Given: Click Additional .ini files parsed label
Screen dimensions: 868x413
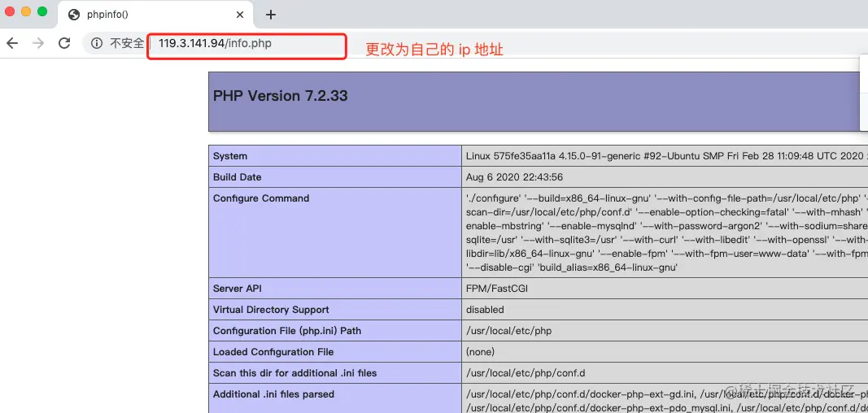Looking at the screenshot, I should point(273,394).
